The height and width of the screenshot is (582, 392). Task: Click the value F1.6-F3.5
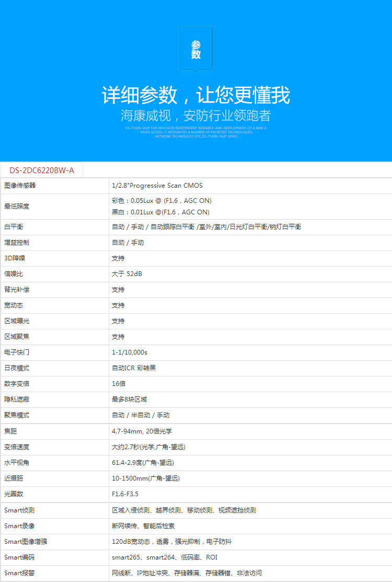coord(125,494)
